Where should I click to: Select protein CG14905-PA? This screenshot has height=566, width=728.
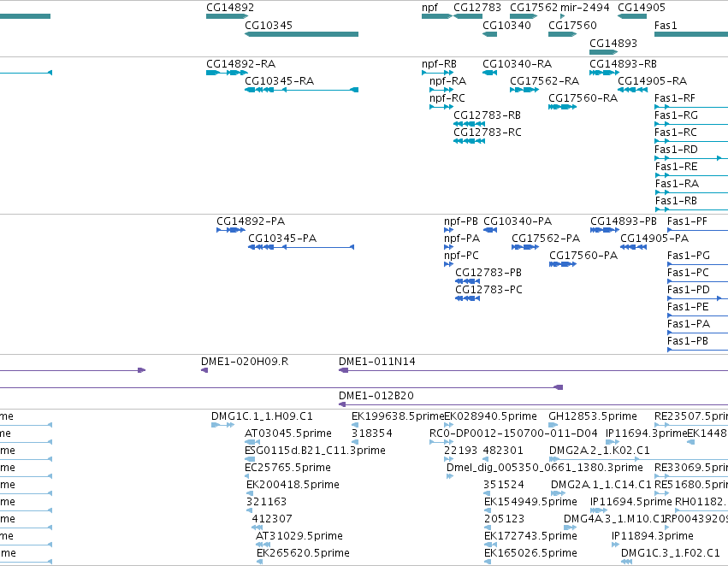[x=654, y=239]
